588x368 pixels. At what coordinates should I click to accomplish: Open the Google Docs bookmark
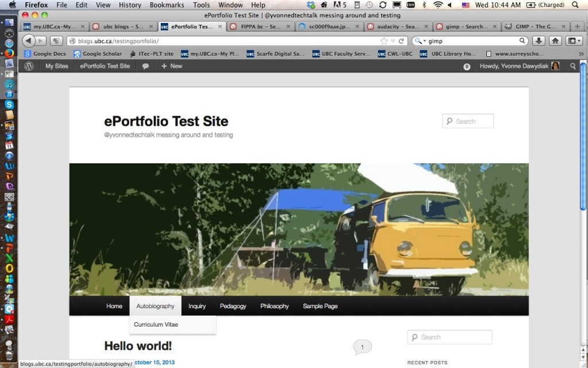[45, 54]
